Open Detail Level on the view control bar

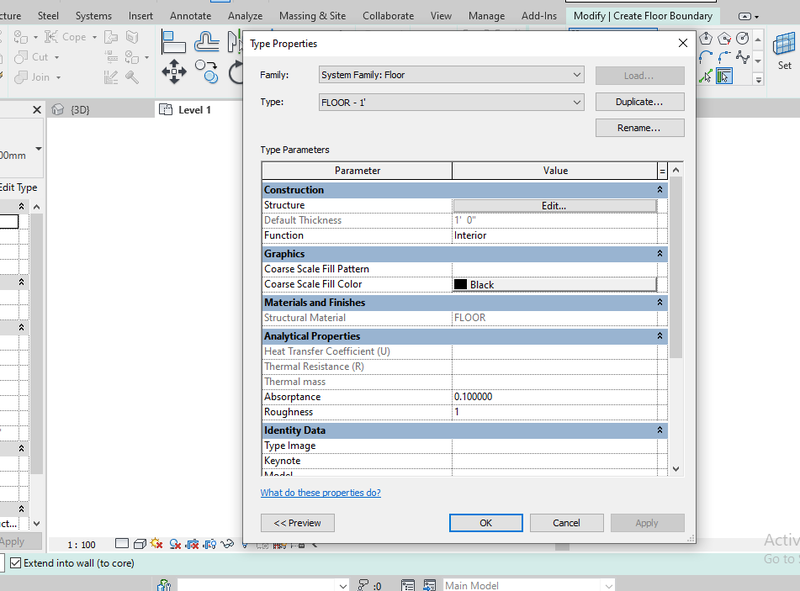click(122, 544)
